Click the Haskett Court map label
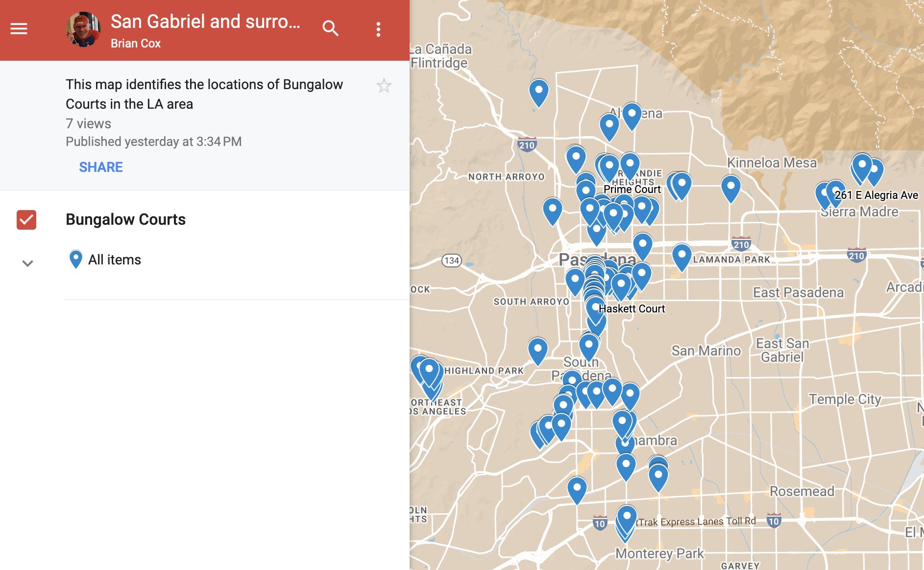The width and height of the screenshot is (924, 570). pos(632,309)
